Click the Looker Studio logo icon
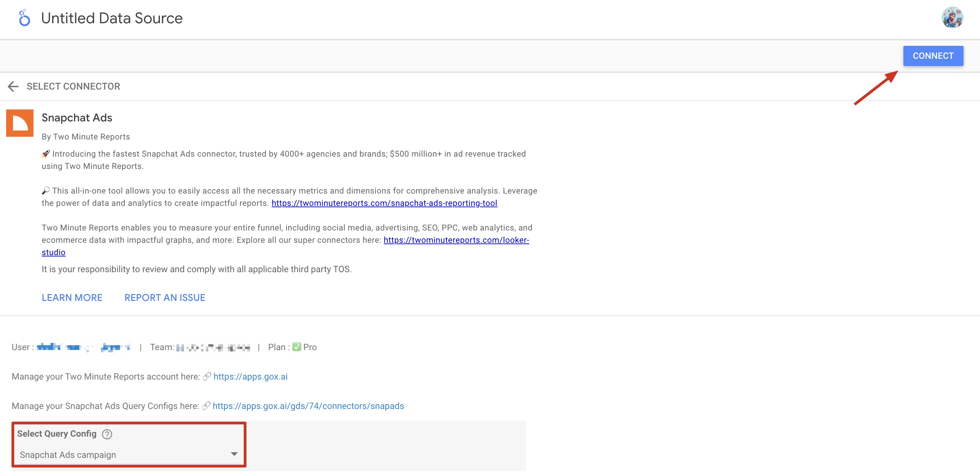This screenshot has width=980, height=476. 24,18
